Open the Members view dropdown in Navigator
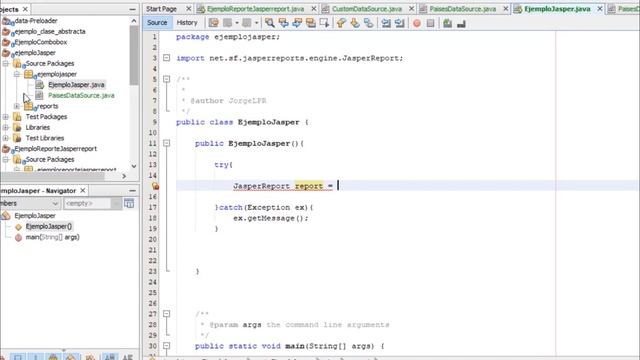Screen dimensions: 640x360 click(55, 203)
